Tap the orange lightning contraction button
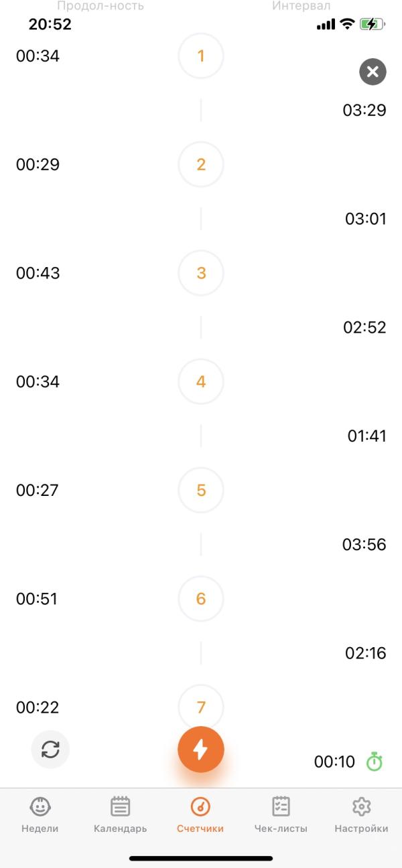 click(201, 750)
